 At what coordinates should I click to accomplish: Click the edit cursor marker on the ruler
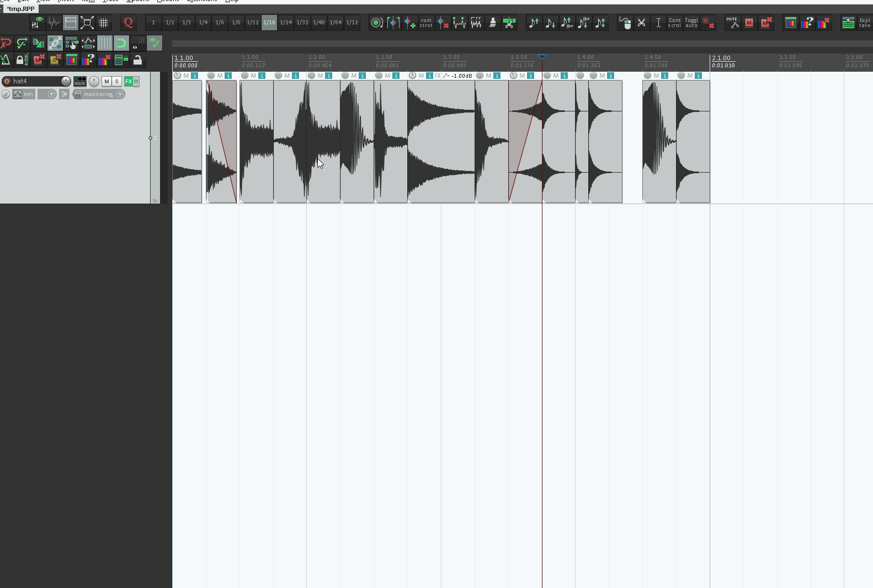click(x=542, y=57)
